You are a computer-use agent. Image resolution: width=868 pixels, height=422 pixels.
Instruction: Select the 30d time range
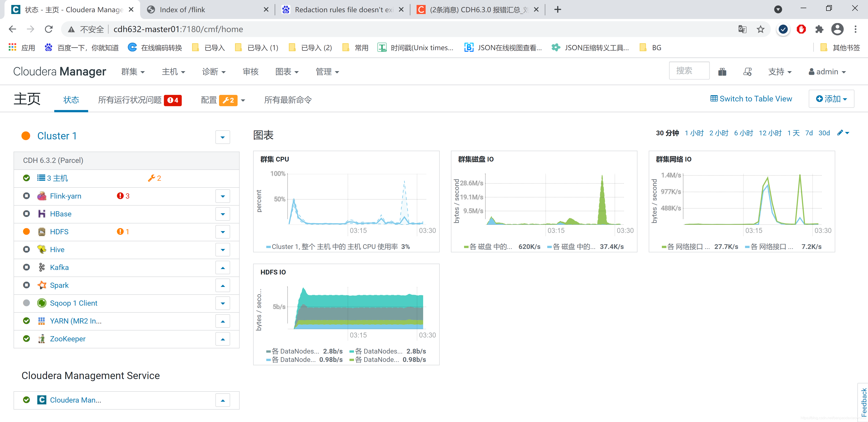pyautogui.click(x=824, y=133)
